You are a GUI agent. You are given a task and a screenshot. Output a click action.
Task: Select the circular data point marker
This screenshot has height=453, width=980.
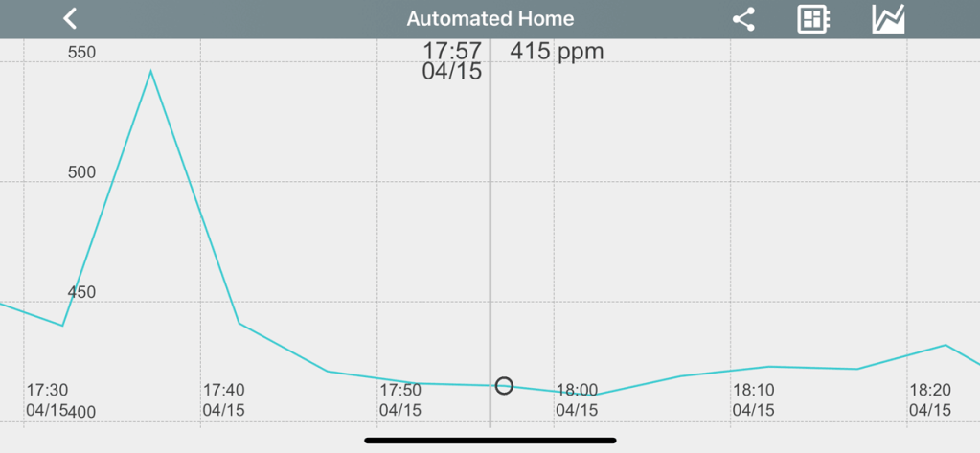504,386
